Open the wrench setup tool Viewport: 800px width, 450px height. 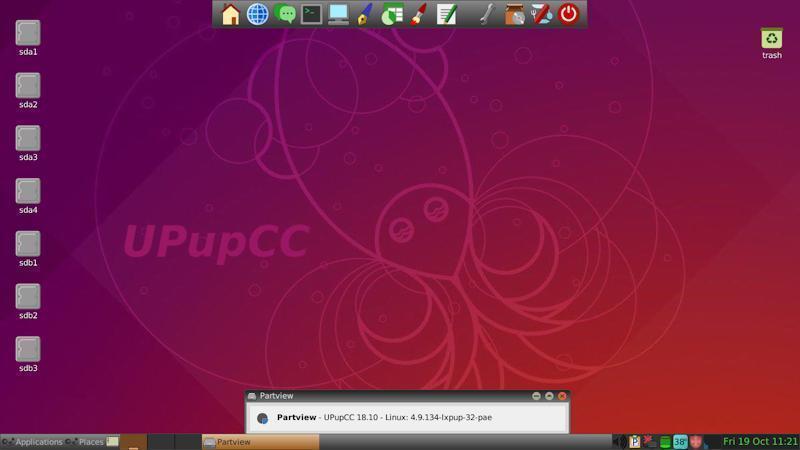point(487,14)
